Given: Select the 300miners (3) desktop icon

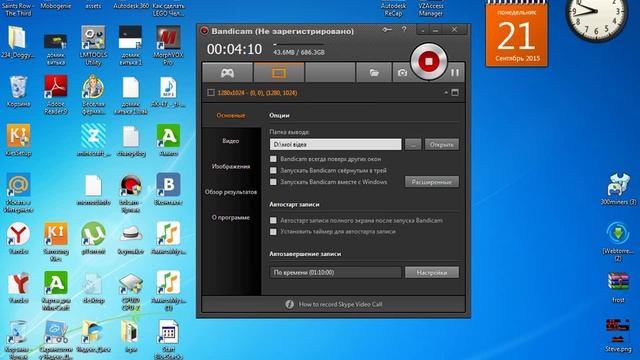Looking at the screenshot, I should [x=618, y=189].
